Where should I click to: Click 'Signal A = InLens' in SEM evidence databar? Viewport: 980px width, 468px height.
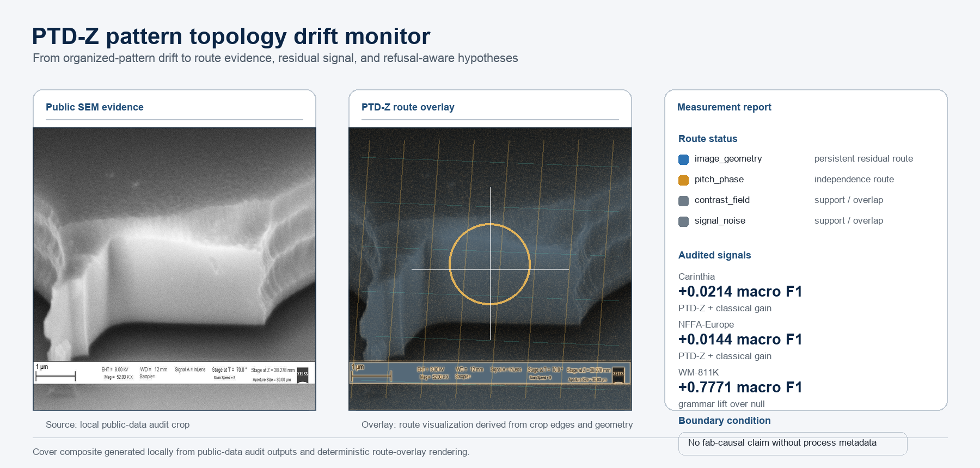[190, 370]
